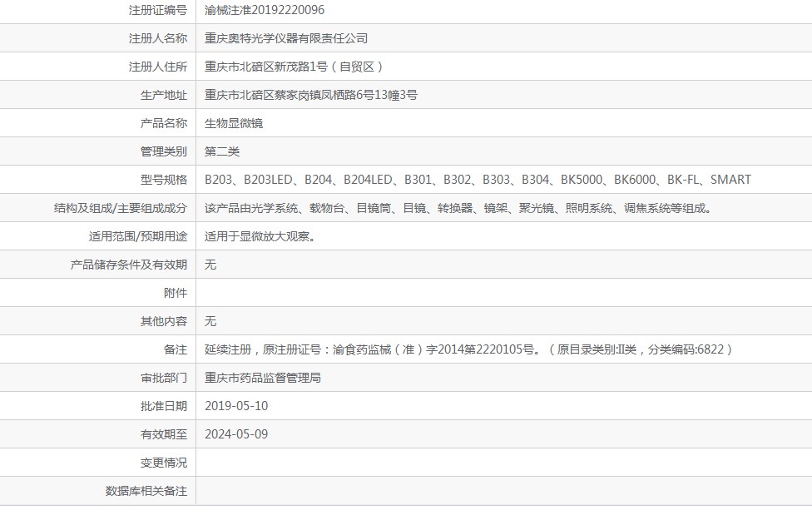
Task: Click composition text 该产品由光学系统、载物台
Action: coord(459,208)
